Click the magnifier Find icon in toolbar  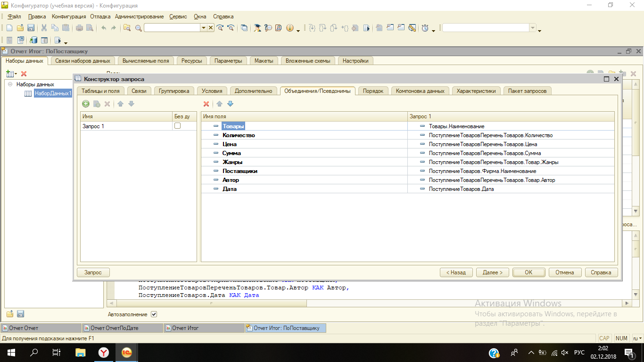pyautogui.click(x=139, y=28)
